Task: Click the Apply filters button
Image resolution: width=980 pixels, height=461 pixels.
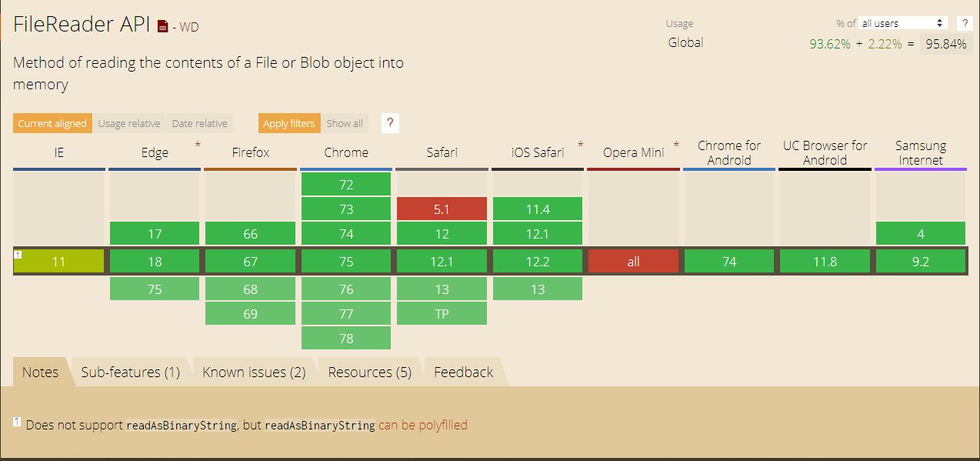Action: 289,123
